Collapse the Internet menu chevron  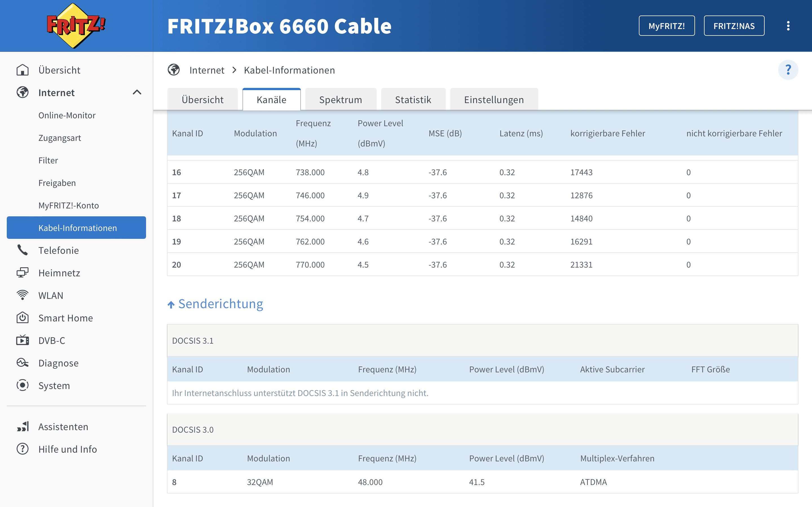pos(137,92)
